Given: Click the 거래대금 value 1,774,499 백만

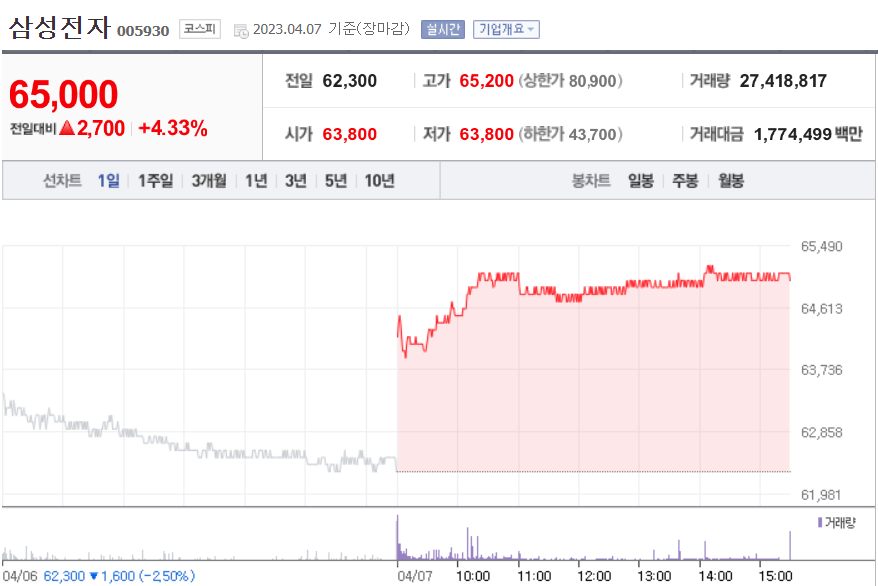Looking at the screenshot, I should click(x=808, y=134).
